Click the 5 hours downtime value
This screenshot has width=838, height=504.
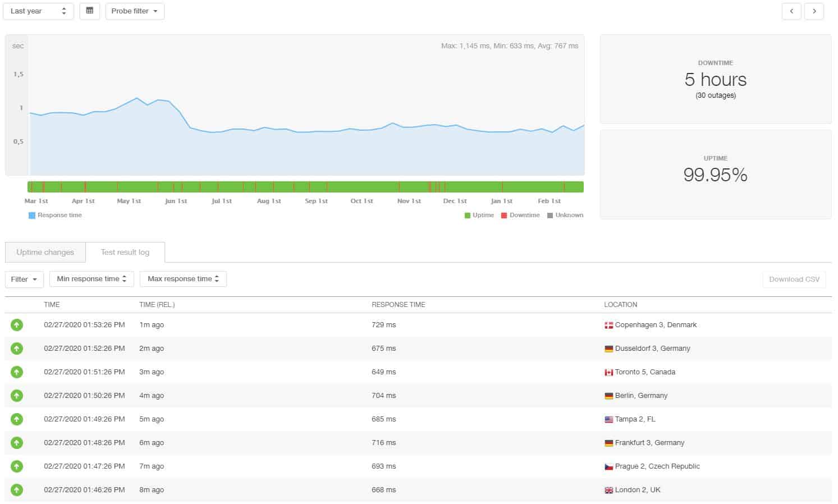point(716,80)
